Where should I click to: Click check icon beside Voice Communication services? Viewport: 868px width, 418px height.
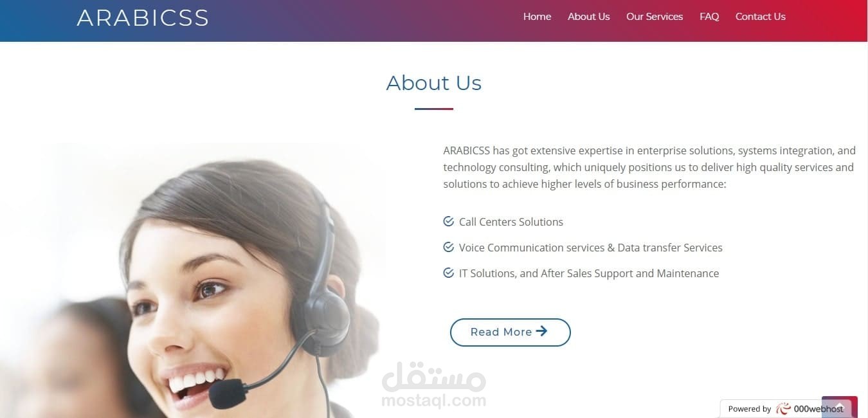[x=449, y=247]
